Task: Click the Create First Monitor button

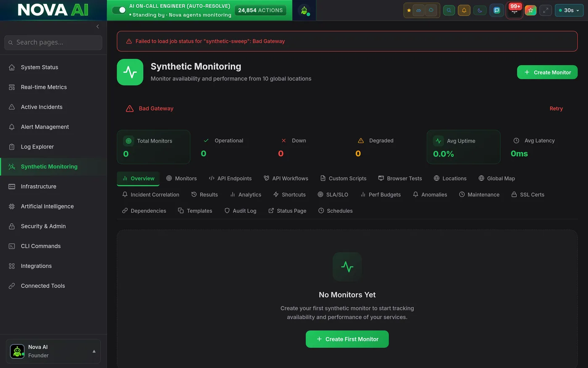Action: pyautogui.click(x=347, y=339)
